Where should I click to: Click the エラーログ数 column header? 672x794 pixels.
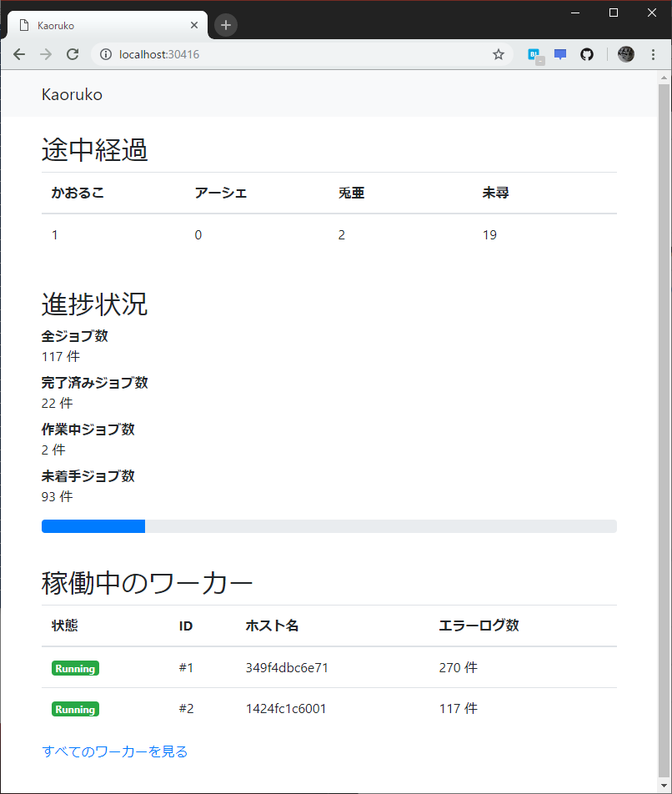(479, 626)
